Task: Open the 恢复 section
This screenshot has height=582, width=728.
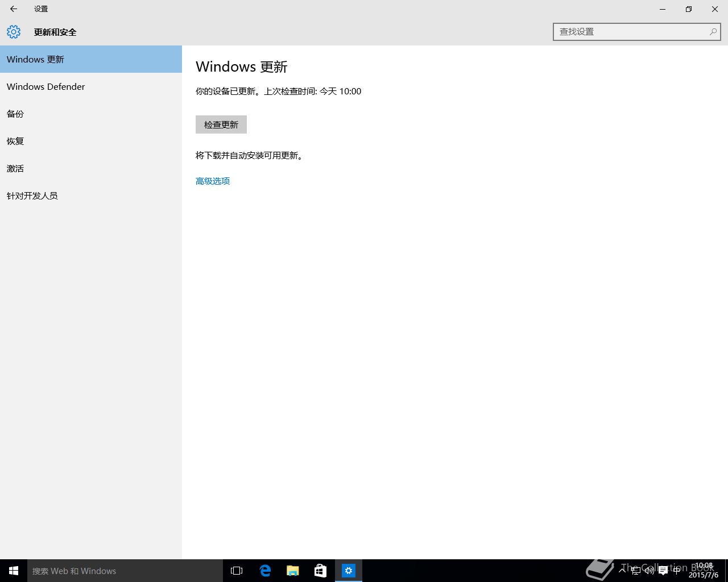Action: coord(91,141)
